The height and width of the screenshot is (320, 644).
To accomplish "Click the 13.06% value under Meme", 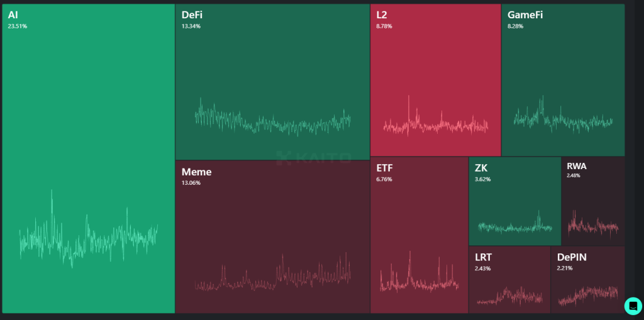I will coord(191,183).
